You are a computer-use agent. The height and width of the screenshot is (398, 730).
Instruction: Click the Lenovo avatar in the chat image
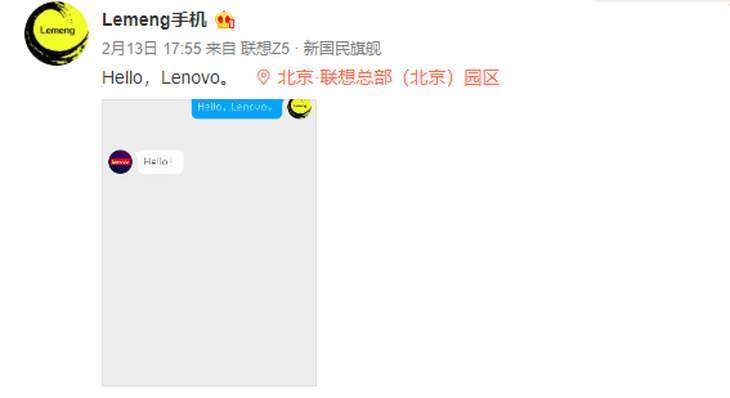coord(120,162)
